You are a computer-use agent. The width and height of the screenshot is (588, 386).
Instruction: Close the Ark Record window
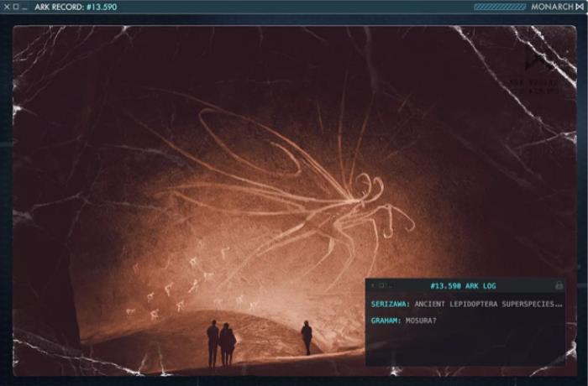pos(7,7)
